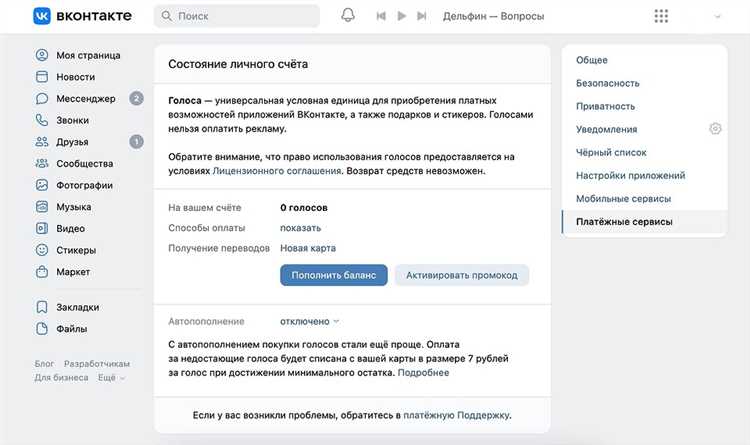Expand the profile menu chevron
This screenshot has width=750, height=445.
pos(717,16)
